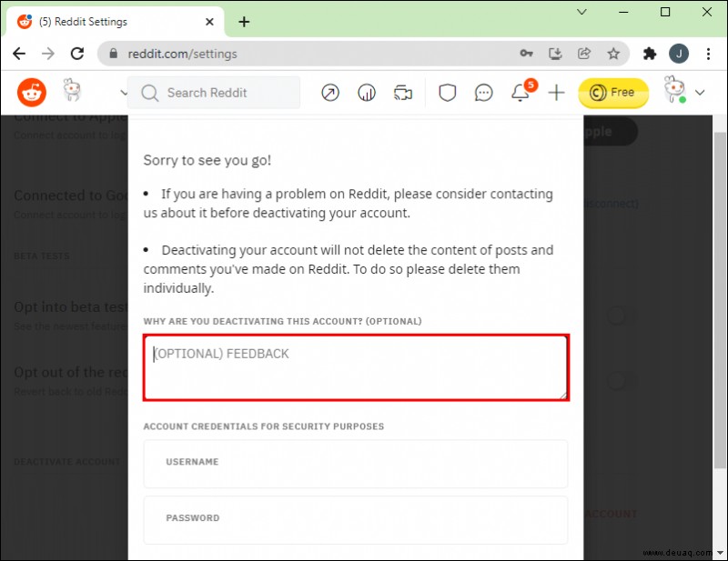The image size is (728, 561).
Task: Click the address bar URL
Action: pyautogui.click(x=183, y=54)
